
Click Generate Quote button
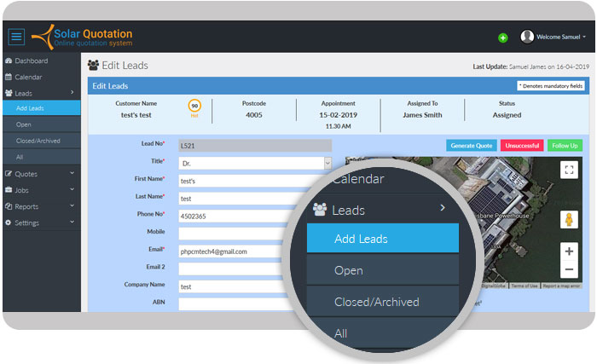(472, 146)
